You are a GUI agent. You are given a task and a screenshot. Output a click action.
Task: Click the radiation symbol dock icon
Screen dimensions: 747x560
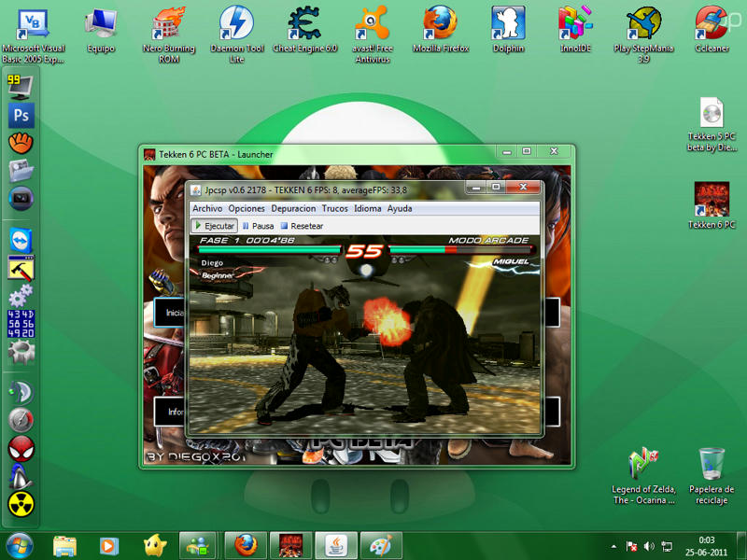21,504
